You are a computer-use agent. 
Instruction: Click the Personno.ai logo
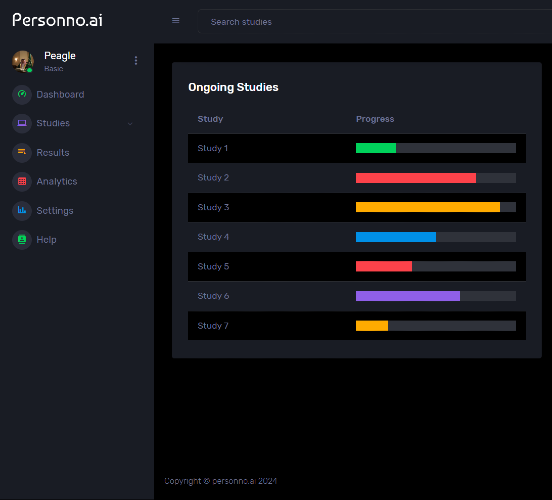[57, 20]
